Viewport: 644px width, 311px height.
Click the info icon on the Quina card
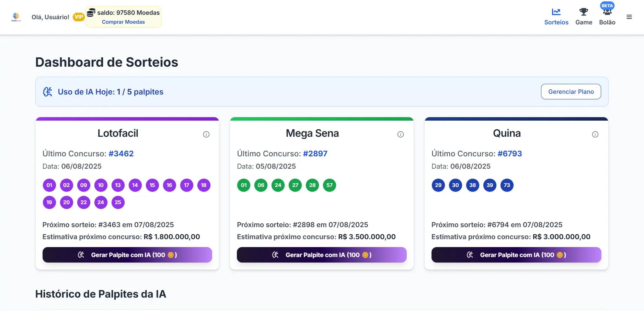[596, 134]
